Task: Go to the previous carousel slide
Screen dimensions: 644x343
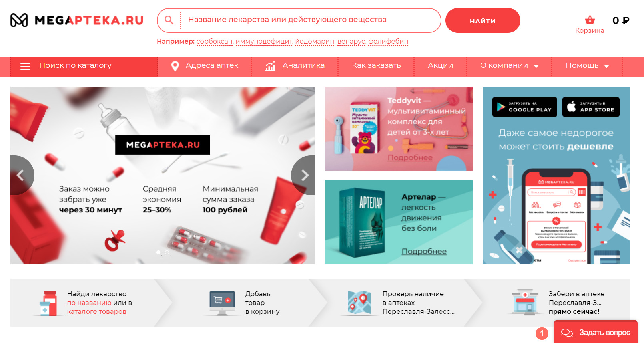Action: (x=21, y=175)
